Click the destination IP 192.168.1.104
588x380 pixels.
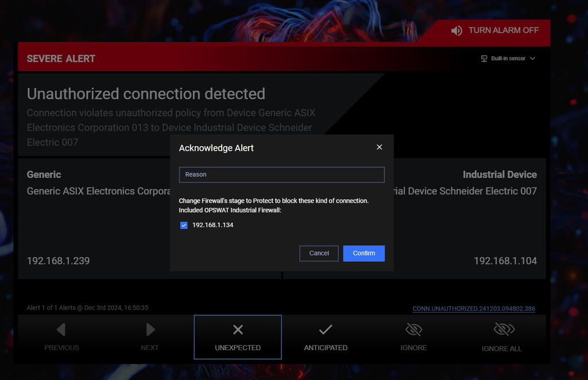coord(505,261)
